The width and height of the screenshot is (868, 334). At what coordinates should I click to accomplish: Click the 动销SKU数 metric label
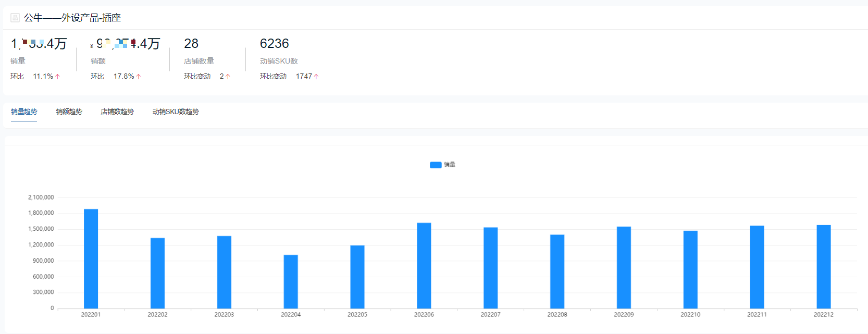coord(279,61)
